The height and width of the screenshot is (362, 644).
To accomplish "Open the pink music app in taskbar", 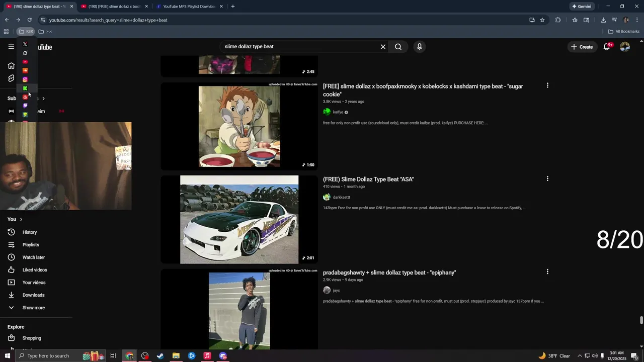I will pyautogui.click(x=207, y=356).
